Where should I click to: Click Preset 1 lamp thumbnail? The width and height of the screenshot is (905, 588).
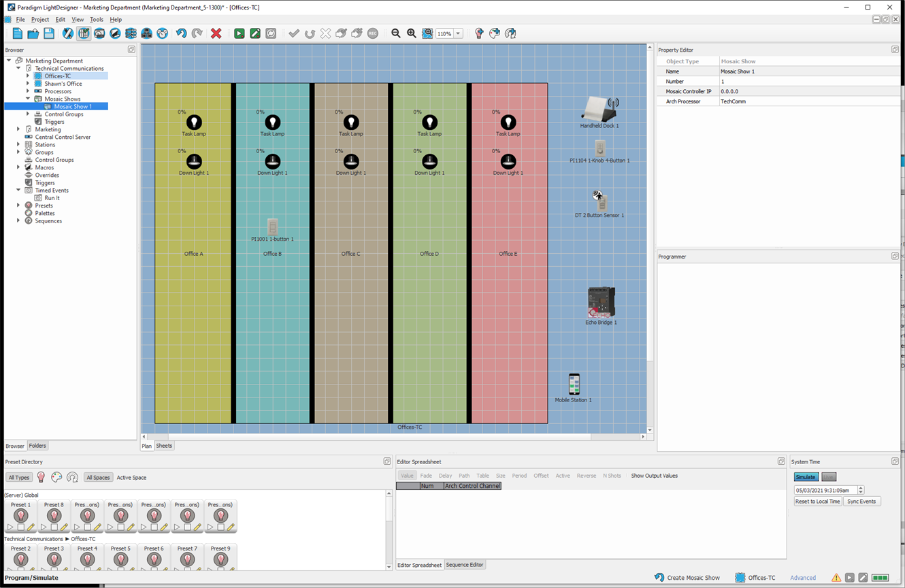click(20, 516)
